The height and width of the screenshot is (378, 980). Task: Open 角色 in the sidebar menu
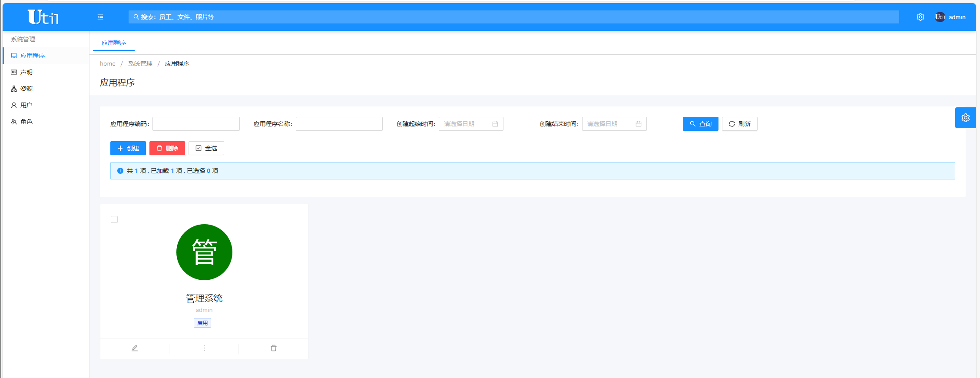[x=46, y=122]
